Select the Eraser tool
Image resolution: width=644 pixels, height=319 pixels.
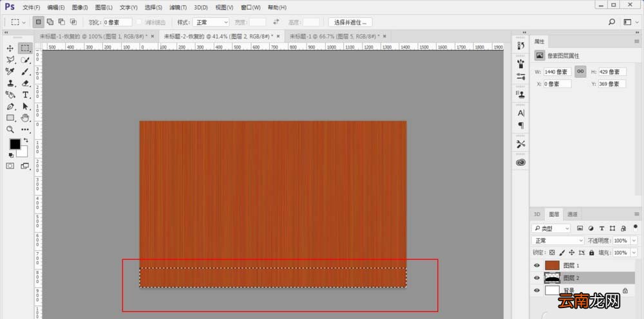[26, 83]
